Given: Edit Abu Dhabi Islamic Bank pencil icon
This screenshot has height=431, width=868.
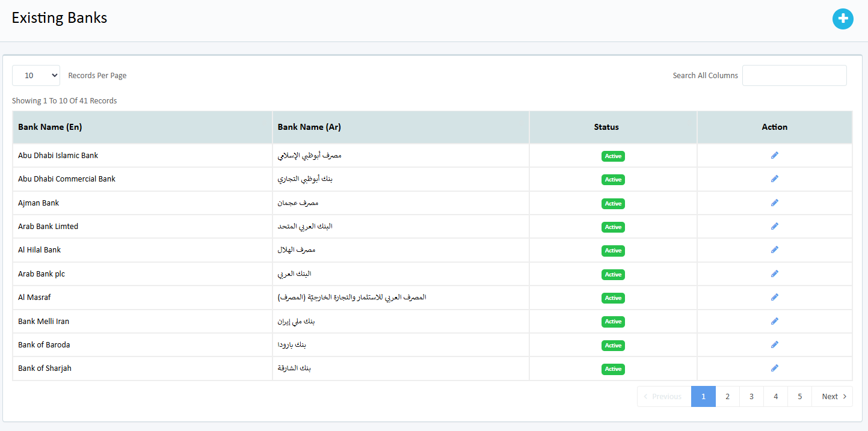Looking at the screenshot, I should pos(775,155).
